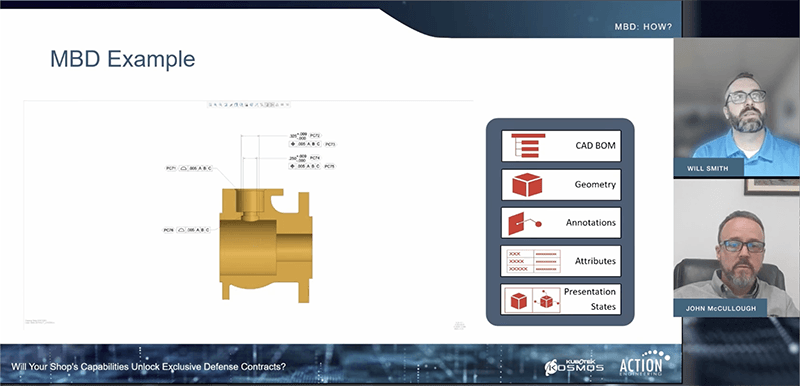The width and height of the screenshot is (800, 386).
Task: Click the gold valve body model
Action: click(x=265, y=245)
